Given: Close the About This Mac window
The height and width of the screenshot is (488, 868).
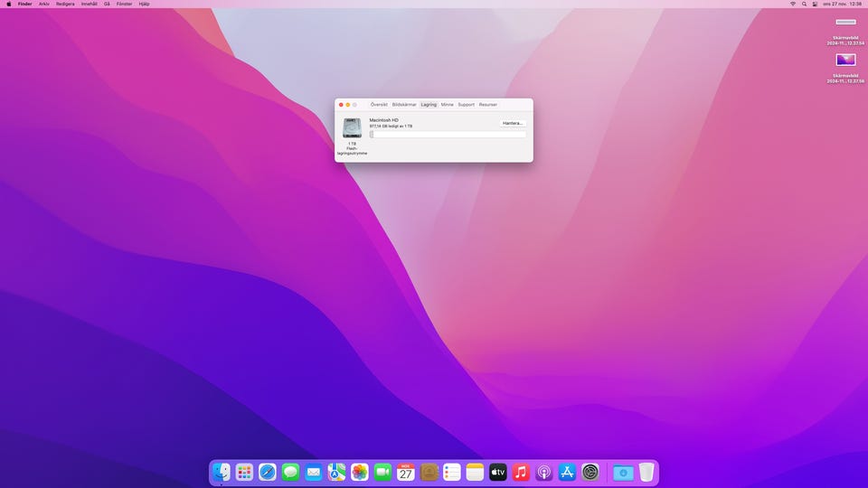Looking at the screenshot, I should coord(341,105).
